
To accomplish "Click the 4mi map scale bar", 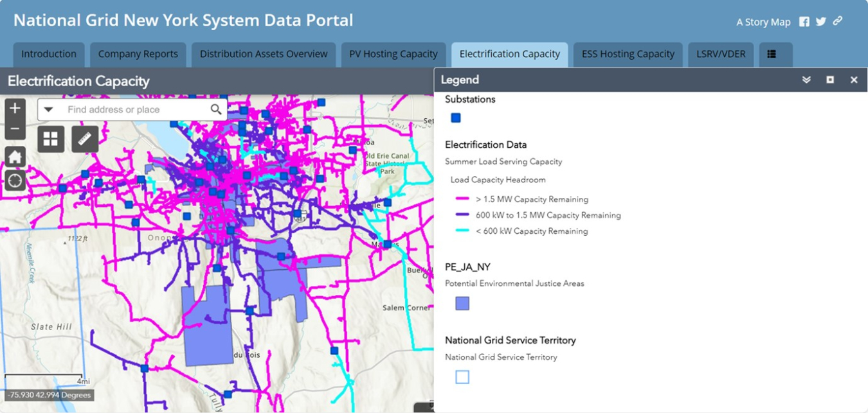I will (43, 378).
